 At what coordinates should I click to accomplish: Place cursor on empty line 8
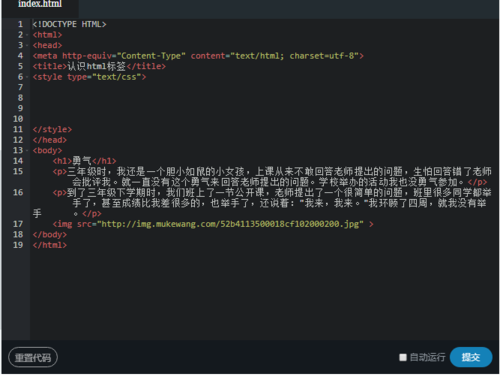[x=262, y=98]
